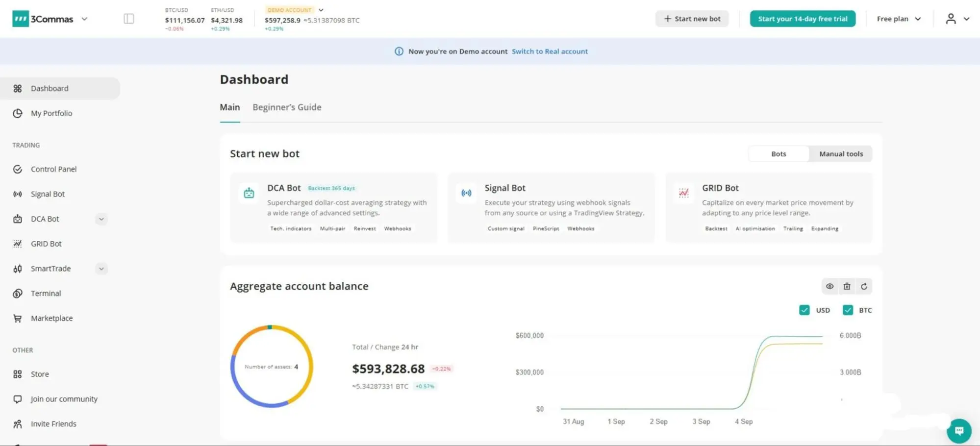Go to Control Panel
This screenshot has height=446, width=980.
53,169
